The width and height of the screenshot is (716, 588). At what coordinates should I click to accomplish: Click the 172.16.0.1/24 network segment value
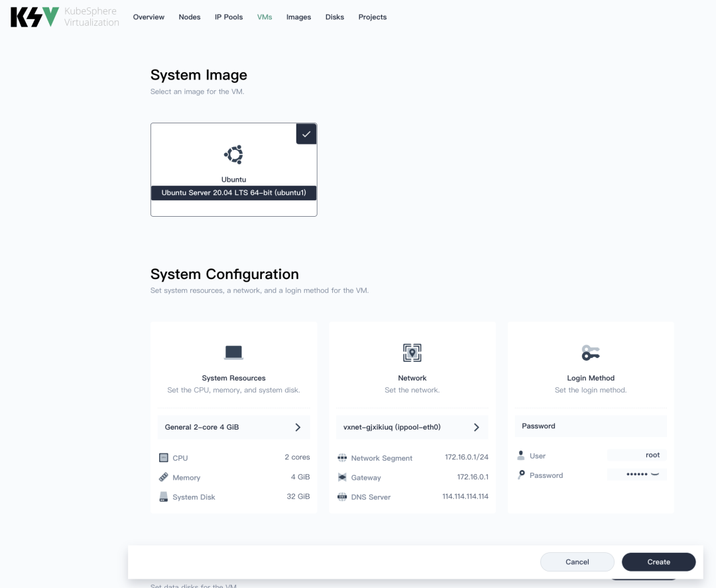click(467, 457)
